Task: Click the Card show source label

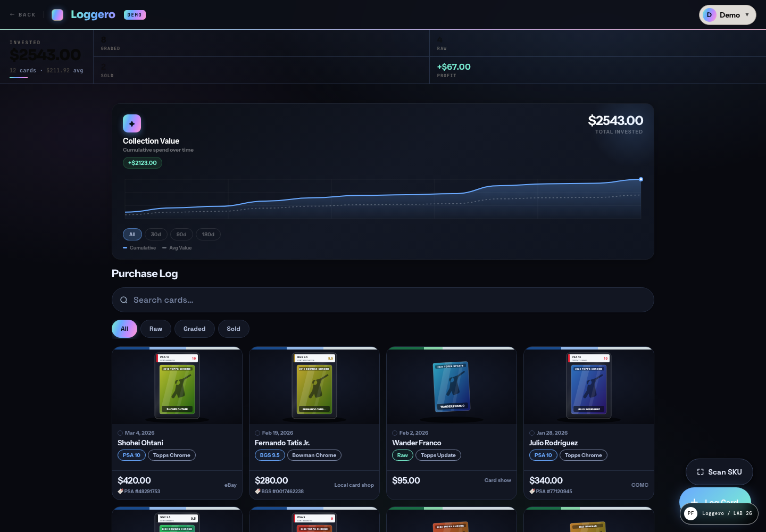Action: [x=497, y=480]
